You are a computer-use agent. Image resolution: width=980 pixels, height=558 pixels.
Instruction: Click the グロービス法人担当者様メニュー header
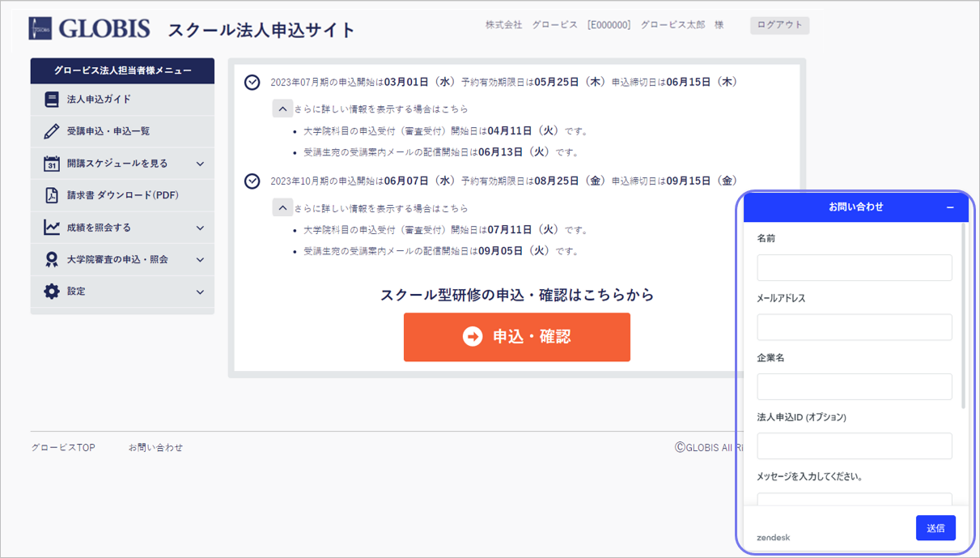pyautogui.click(x=122, y=71)
